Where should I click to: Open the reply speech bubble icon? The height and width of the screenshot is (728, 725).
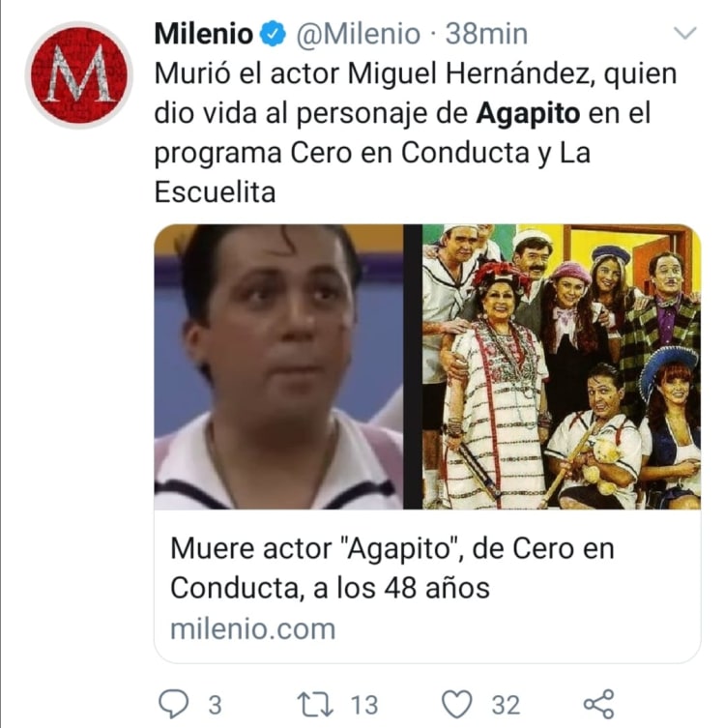174,704
